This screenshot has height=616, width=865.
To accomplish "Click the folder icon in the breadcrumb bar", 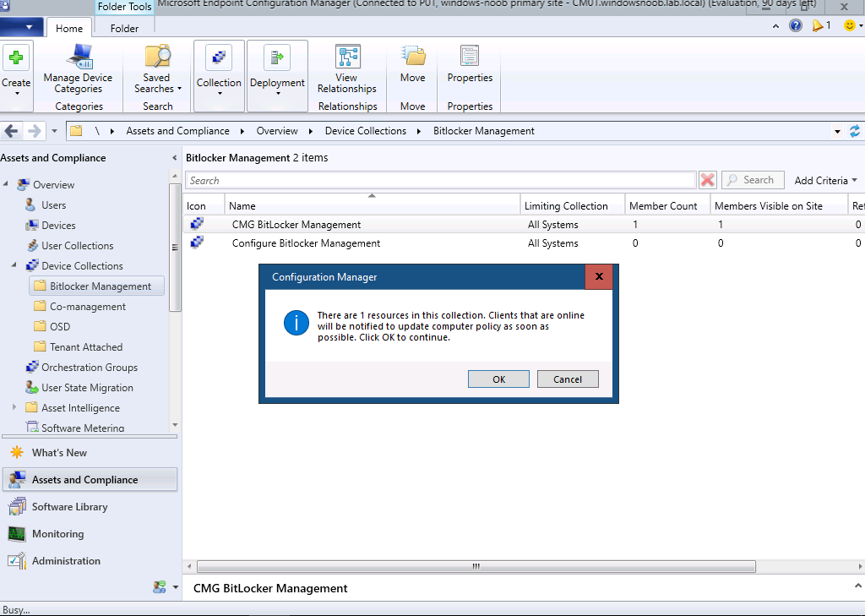I will [76, 131].
